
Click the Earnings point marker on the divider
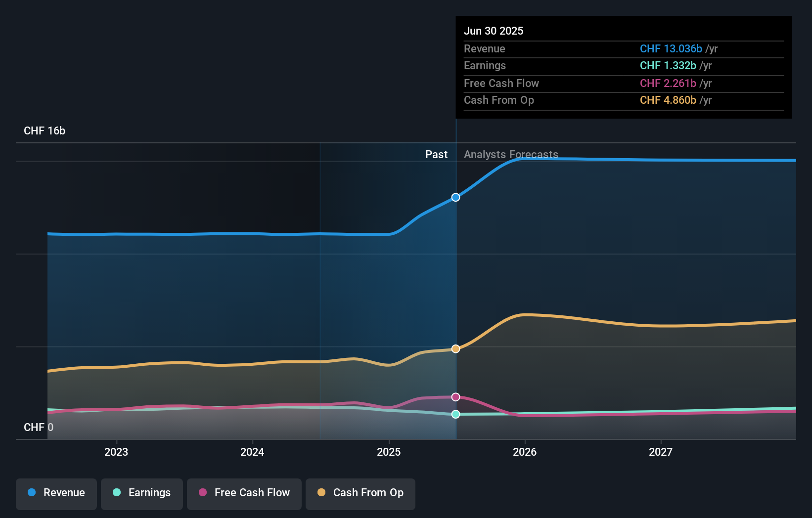coord(455,414)
